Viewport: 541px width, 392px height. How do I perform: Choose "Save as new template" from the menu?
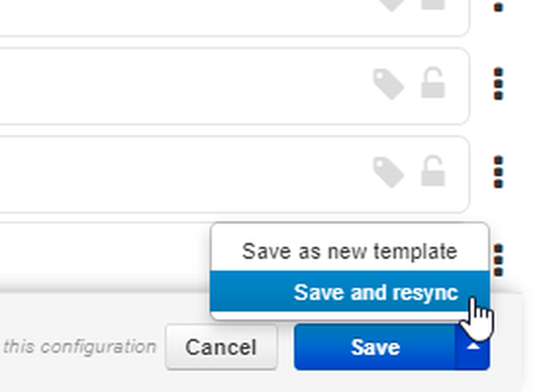(x=350, y=251)
